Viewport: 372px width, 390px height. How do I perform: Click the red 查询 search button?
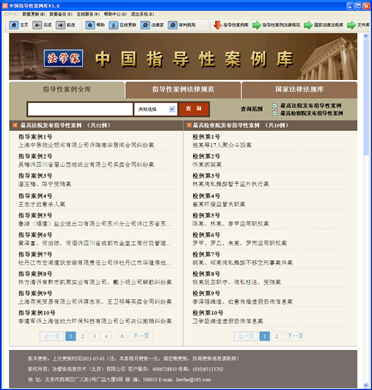pos(194,109)
